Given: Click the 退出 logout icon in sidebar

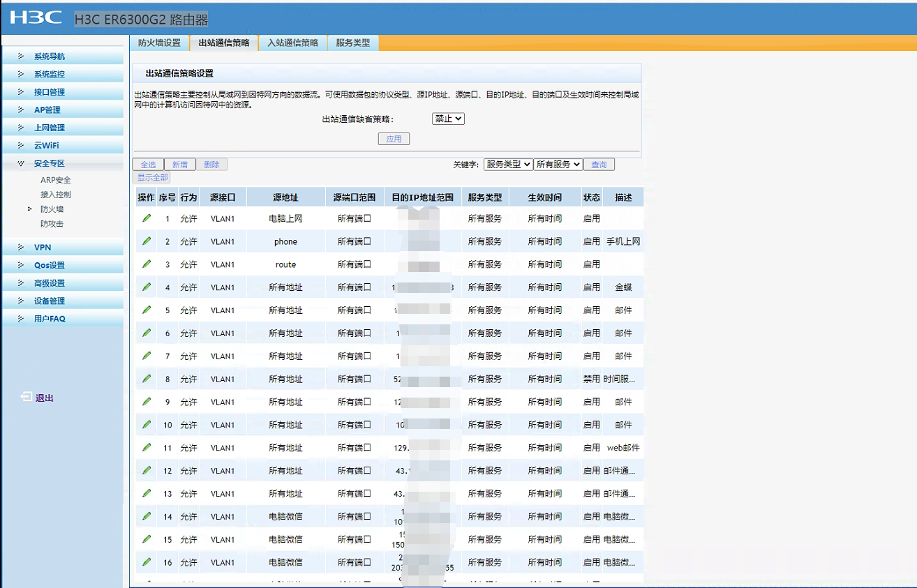Looking at the screenshot, I should tap(27, 397).
